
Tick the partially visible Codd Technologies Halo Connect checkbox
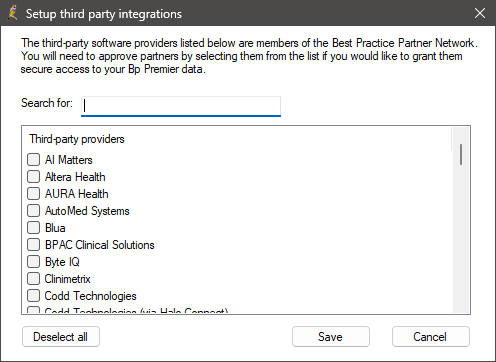(33, 310)
